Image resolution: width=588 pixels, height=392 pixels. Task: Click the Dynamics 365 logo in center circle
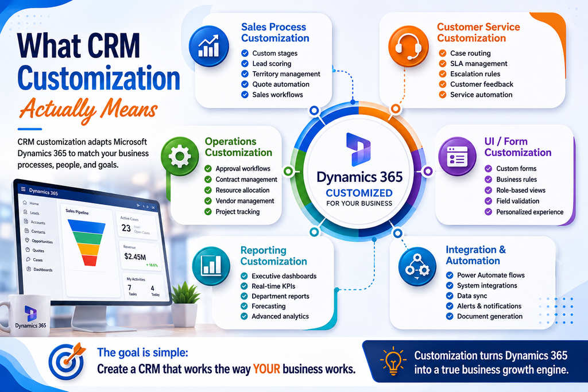(x=358, y=149)
